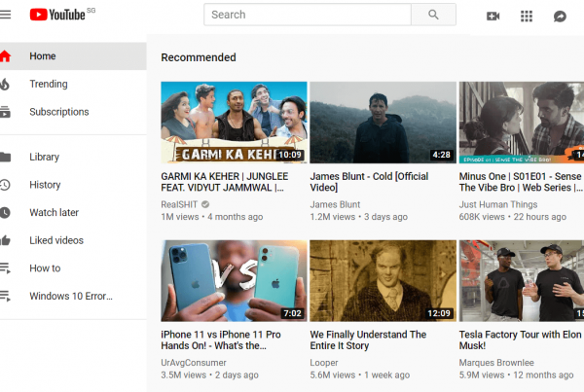Image resolution: width=584 pixels, height=392 pixels.
Task: Open Liked videos in sidebar
Action: tap(73, 240)
